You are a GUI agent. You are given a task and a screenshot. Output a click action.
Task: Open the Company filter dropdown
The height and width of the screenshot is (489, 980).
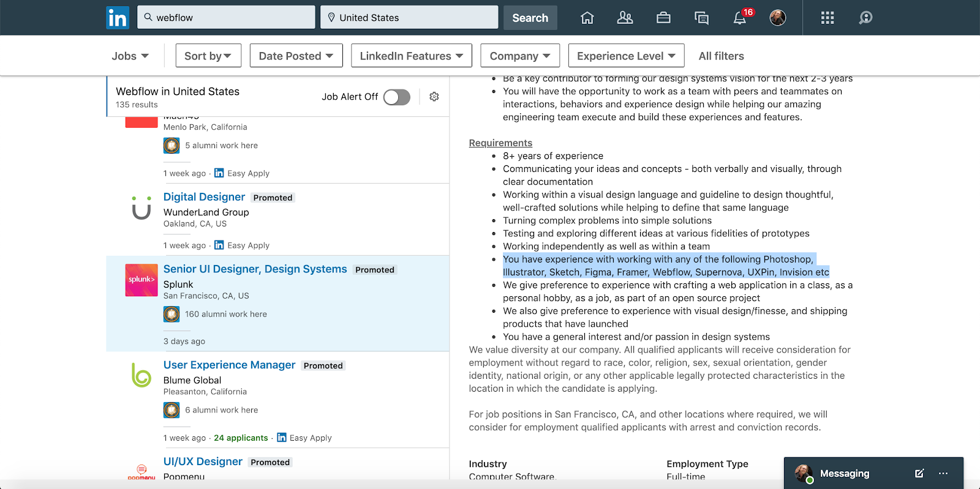(520, 56)
